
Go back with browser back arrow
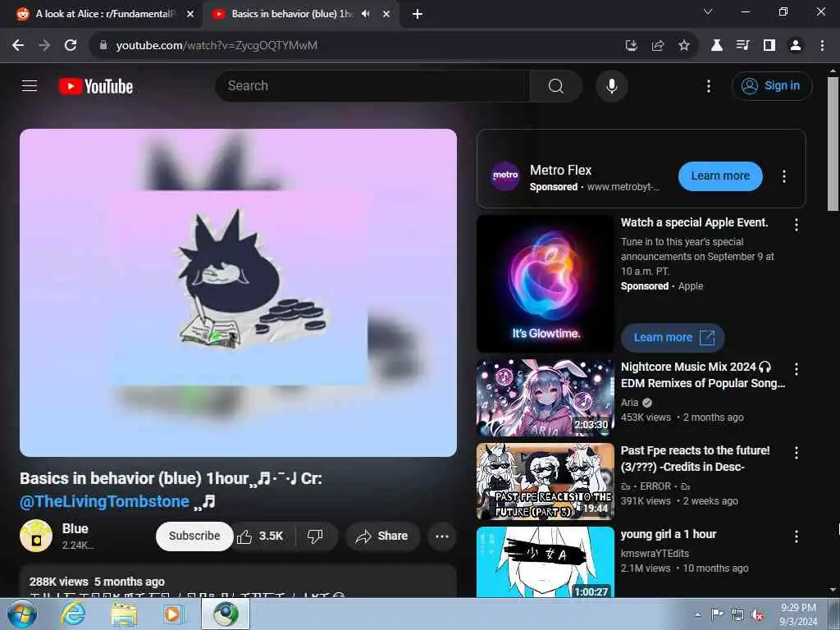[x=18, y=46]
